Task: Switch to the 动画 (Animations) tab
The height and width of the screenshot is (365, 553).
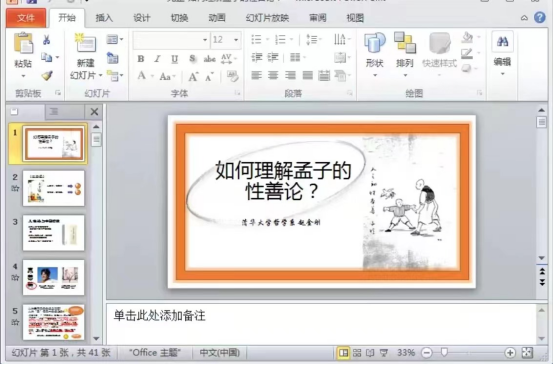Action: click(217, 18)
